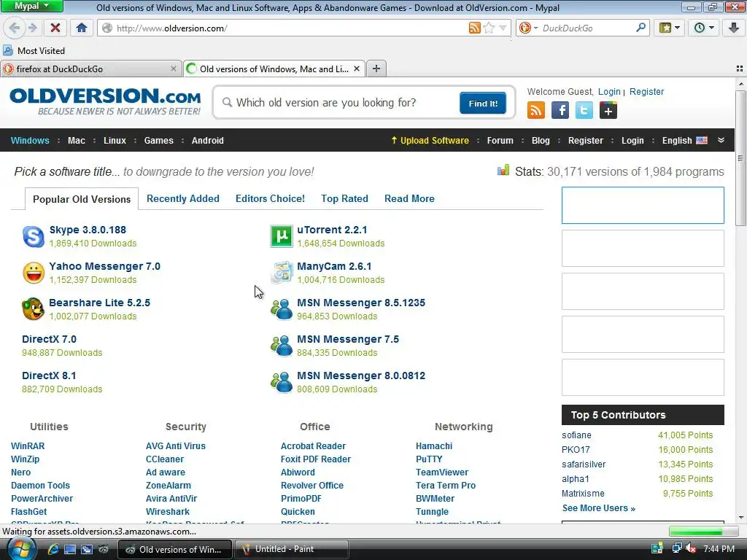Open the WinRAR link under Utilities
This screenshot has height=560, width=747.
click(28, 446)
